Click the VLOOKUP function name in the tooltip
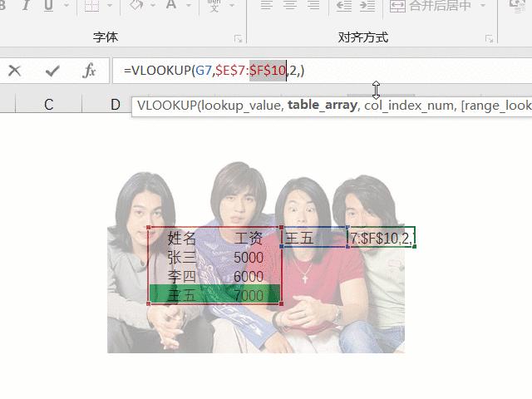The image size is (532, 399). point(167,106)
